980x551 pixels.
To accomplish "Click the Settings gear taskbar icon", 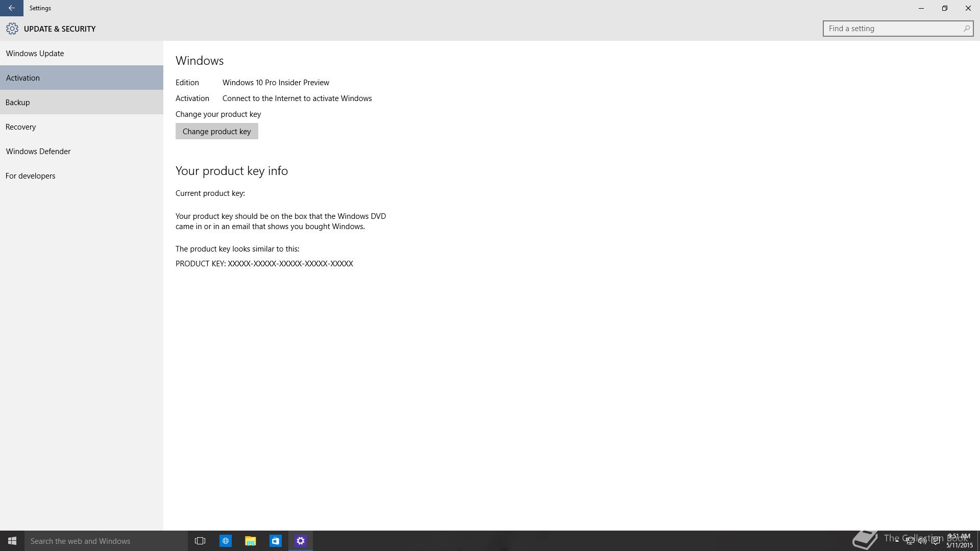I will pos(300,541).
